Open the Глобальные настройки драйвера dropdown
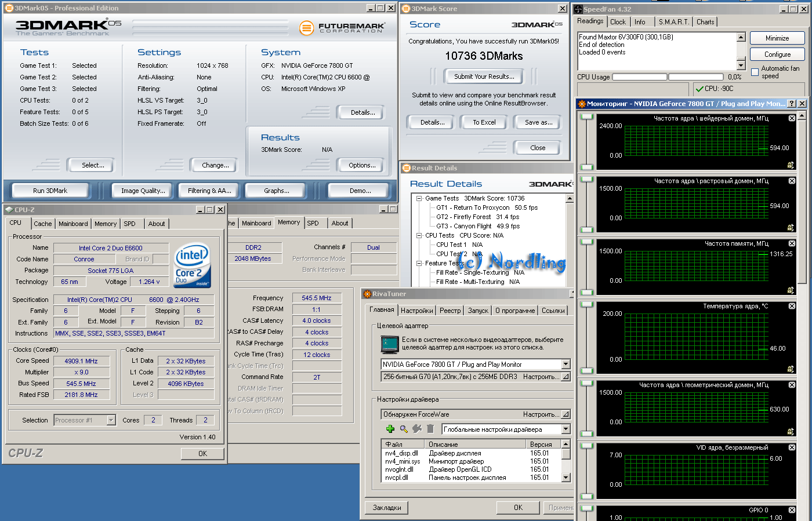 click(565, 429)
